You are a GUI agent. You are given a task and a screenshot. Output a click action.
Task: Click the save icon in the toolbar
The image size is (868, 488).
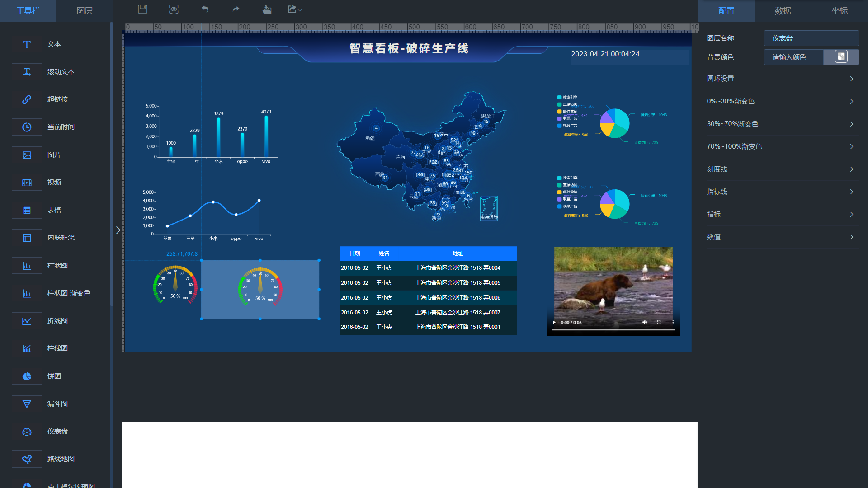pyautogui.click(x=142, y=9)
